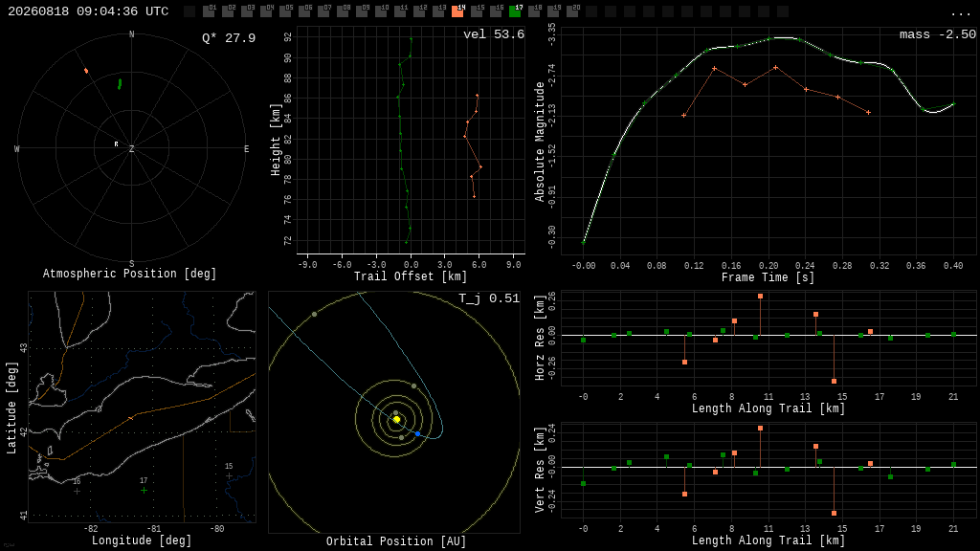The height and width of the screenshot is (551, 980).
Task: Select station box 07 in top strip
Action: pos(323,11)
